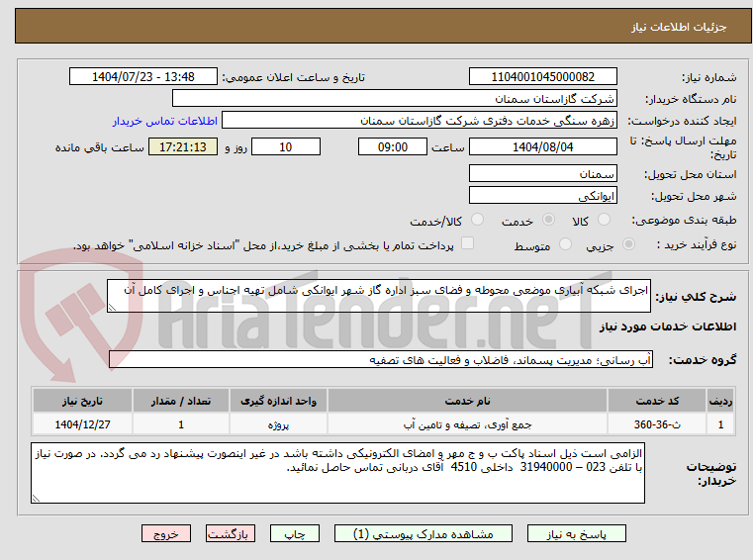This screenshot has width=753, height=560.
Task: Click the remaining days field 10
Action: tap(286, 146)
